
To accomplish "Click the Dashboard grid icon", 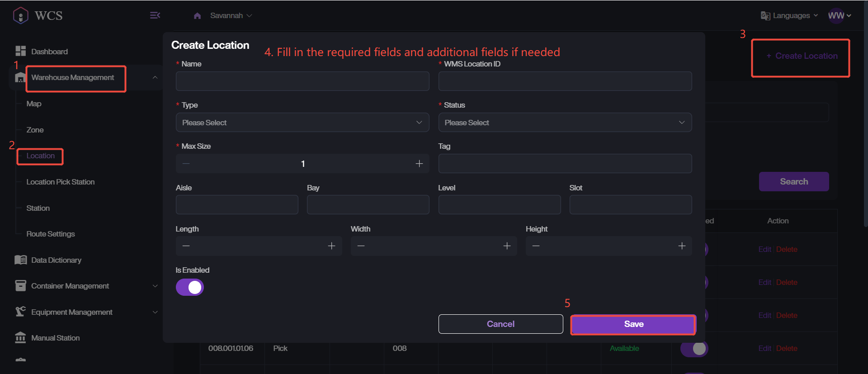I will click(x=20, y=51).
